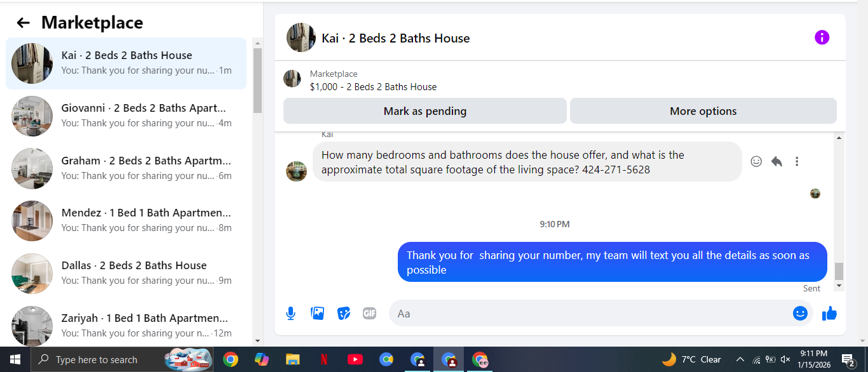Open the $1,000 - 2 Beds 2 Baths House listing
The height and width of the screenshot is (372, 868).
[x=373, y=87]
